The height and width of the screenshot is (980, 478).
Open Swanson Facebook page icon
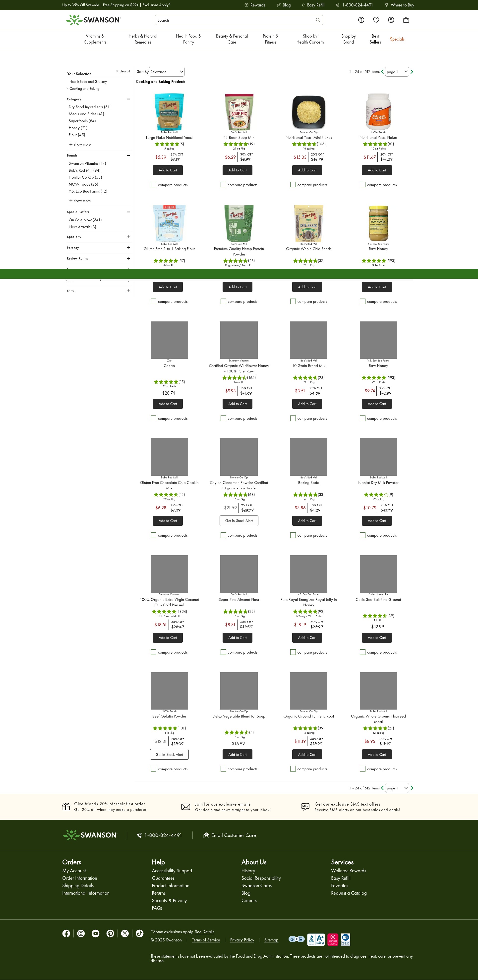coord(66,933)
